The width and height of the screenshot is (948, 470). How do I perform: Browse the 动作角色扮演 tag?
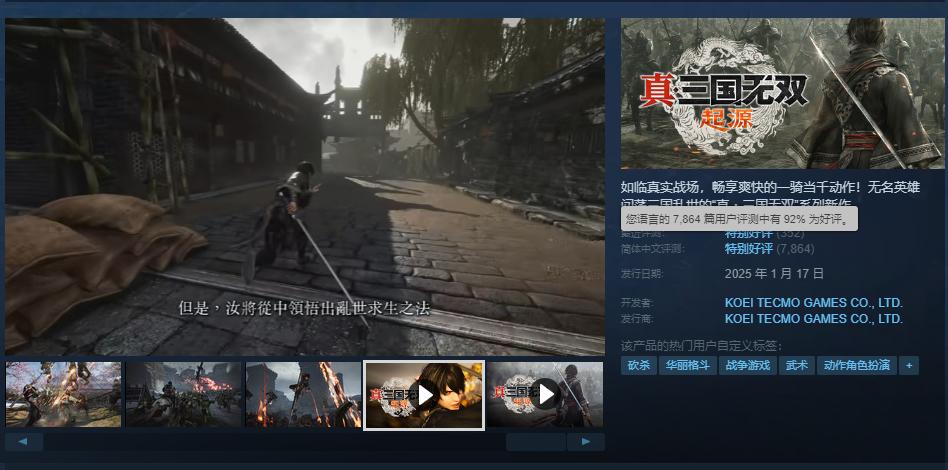point(856,365)
